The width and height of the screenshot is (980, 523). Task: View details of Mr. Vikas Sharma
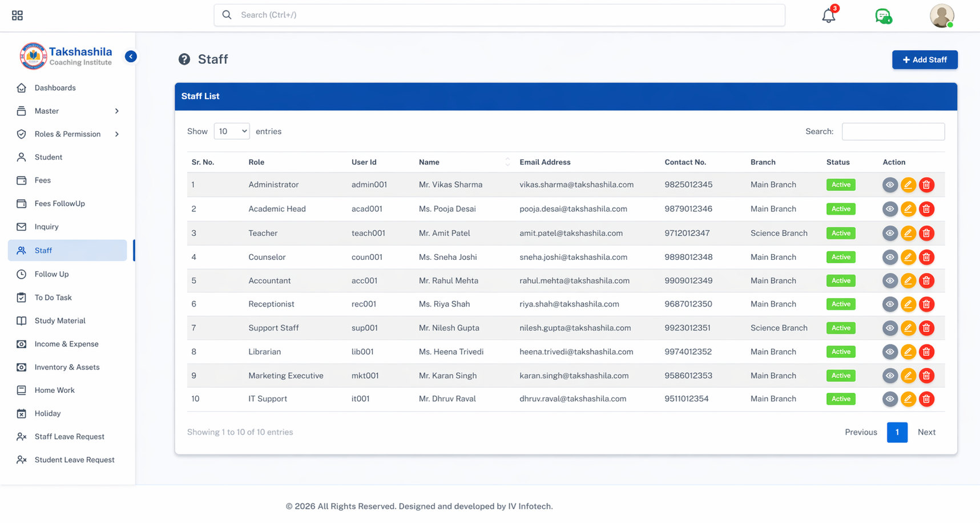(890, 185)
